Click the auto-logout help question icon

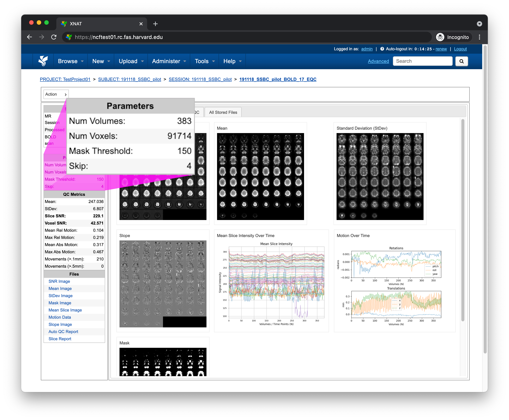pyautogui.click(x=382, y=49)
